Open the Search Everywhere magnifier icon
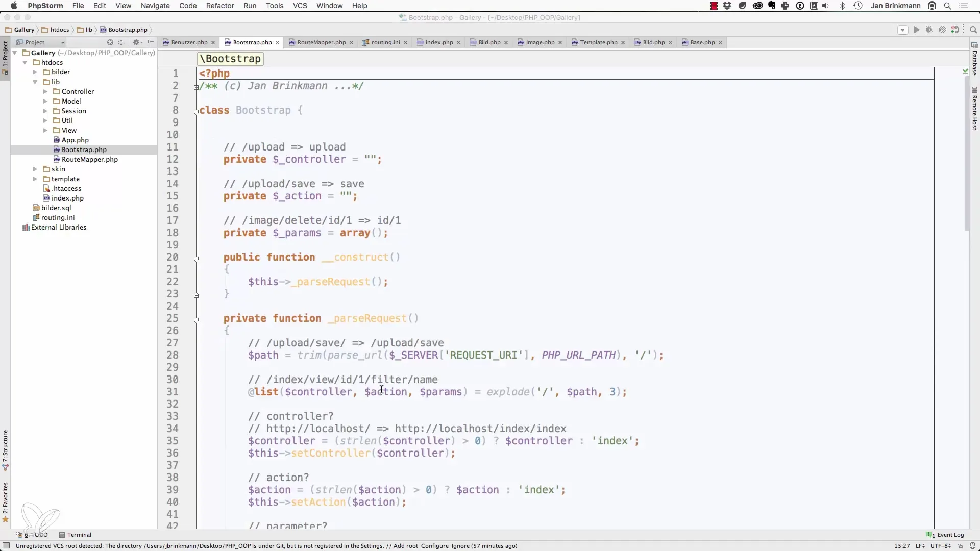 point(973,30)
